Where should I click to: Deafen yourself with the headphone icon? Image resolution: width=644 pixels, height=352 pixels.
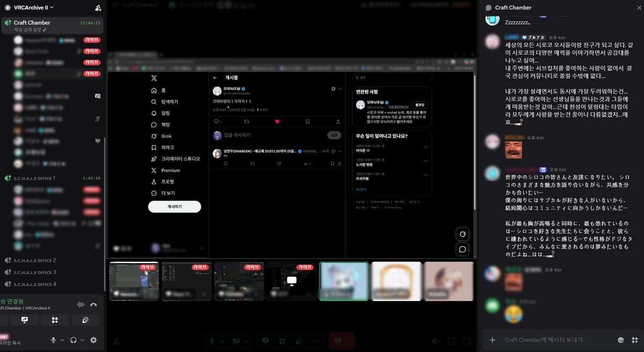click(74, 340)
